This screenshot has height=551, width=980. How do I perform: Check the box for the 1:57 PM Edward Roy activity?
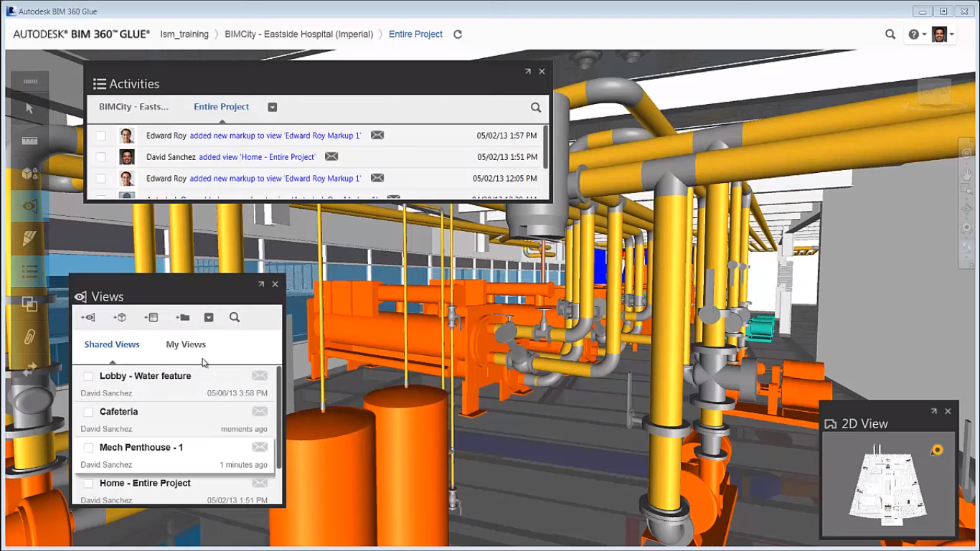[x=100, y=136]
